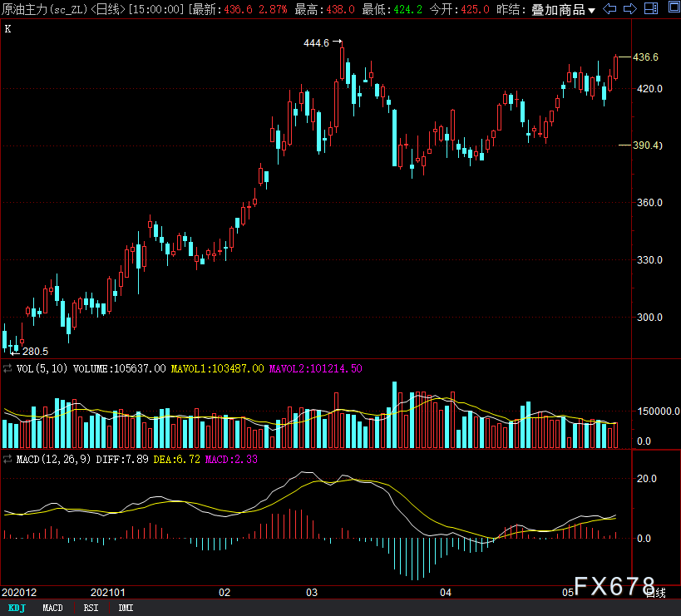Screen dimensions: 681x616
Task: Click the right arrow navigation icon
Action: [x=629, y=9]
